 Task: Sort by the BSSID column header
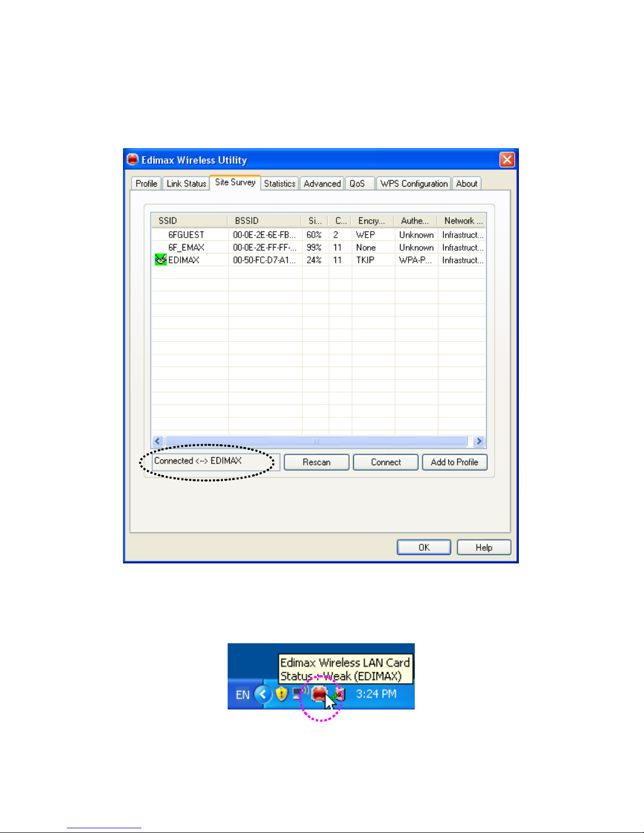click(x=265, y=221)
